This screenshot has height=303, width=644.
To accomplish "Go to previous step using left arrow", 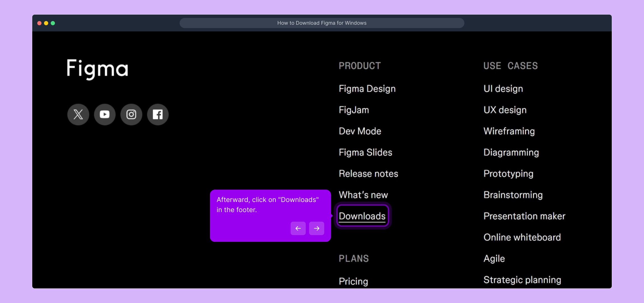I will pyautogui.click(x=298, y=228).
